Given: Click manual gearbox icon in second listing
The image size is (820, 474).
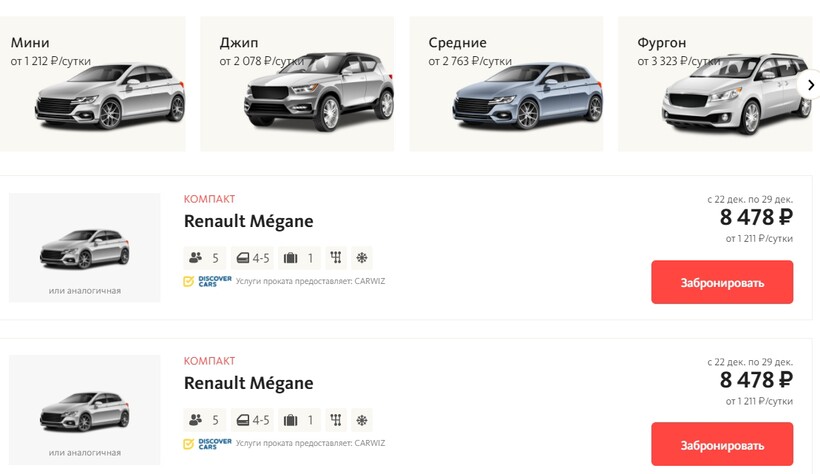Looking at the screenshot, I should tap(337, 420).
